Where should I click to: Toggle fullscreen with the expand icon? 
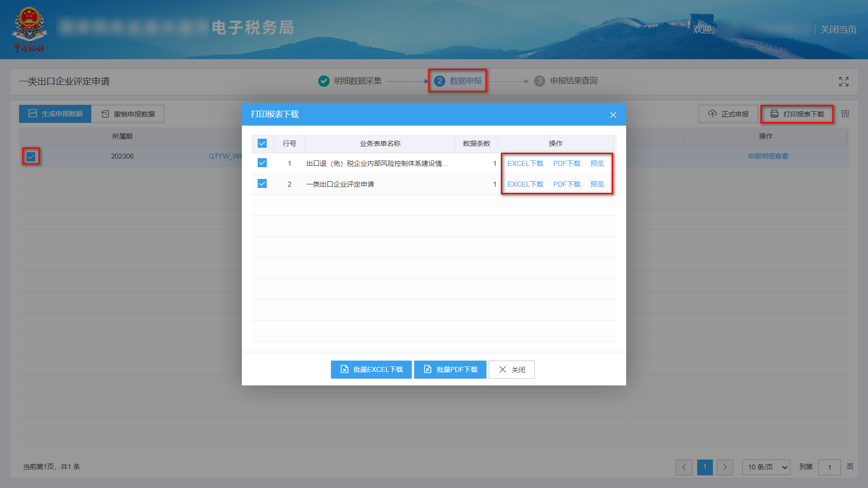844,82
